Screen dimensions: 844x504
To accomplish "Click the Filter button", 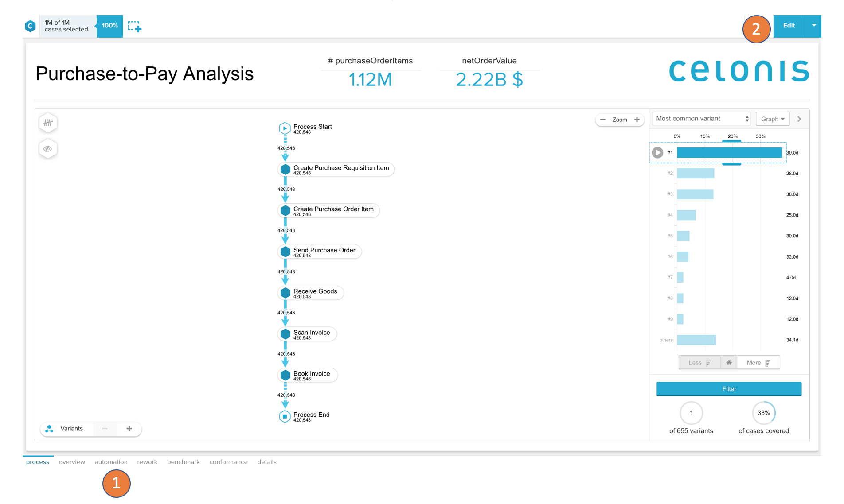I will pos(729,389).
